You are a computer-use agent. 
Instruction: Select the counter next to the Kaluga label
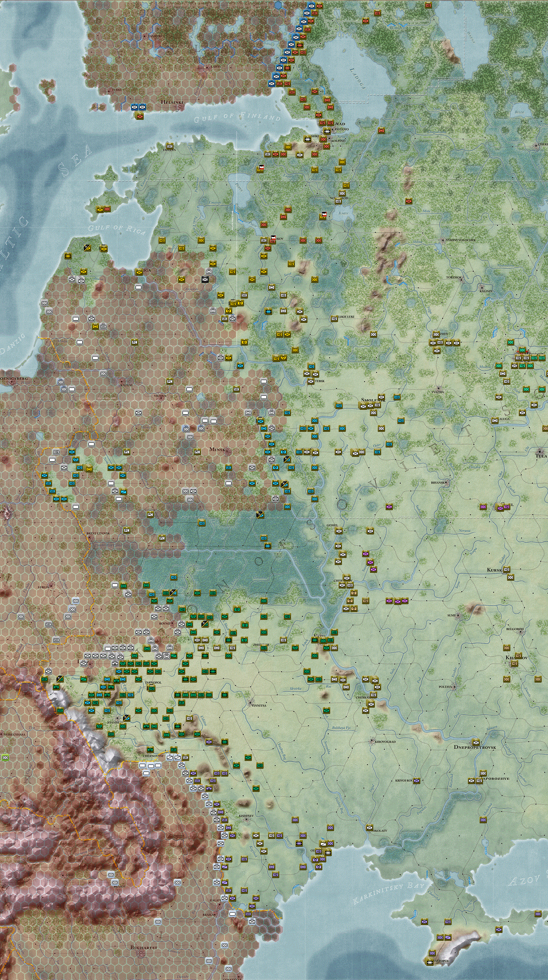(495, 420)
